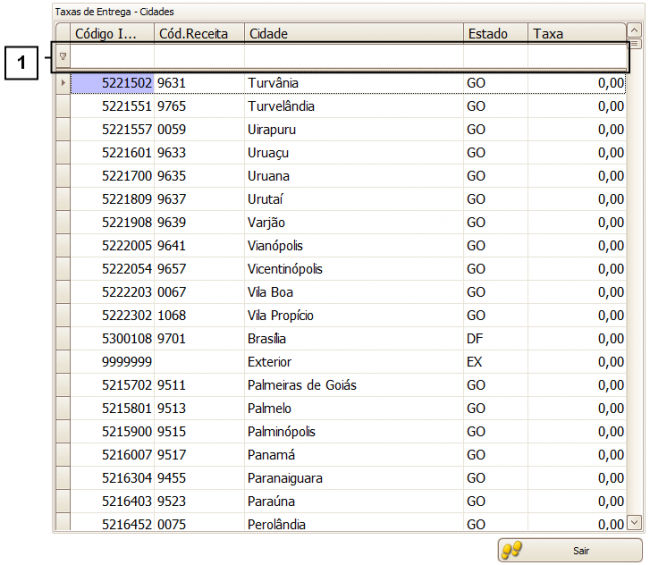Click the scroll down arrow of the grid
The image size is (650, 565).
tap(634, 522)
